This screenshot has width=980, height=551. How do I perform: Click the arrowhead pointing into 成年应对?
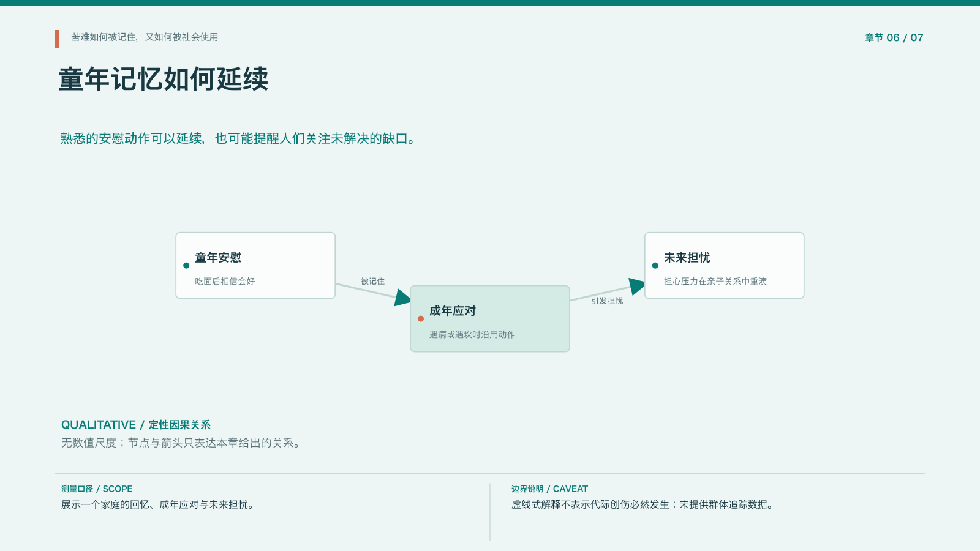pyautogui.click(x=402, y=298)
